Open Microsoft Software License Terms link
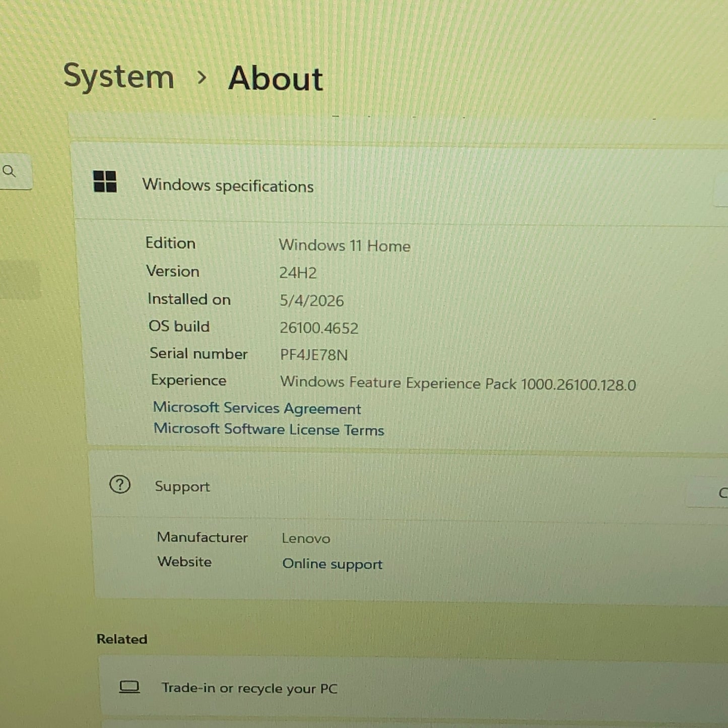This screenshot has height=728, width=728. click(269, 429)
